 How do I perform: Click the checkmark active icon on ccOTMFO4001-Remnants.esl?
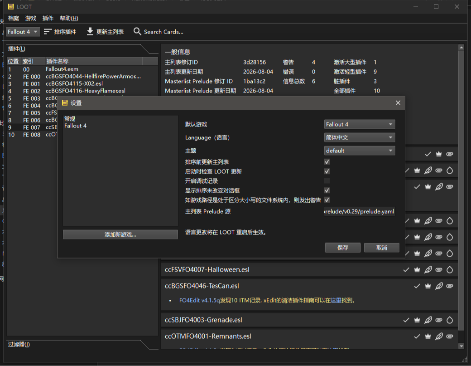[x=417, y=336]
